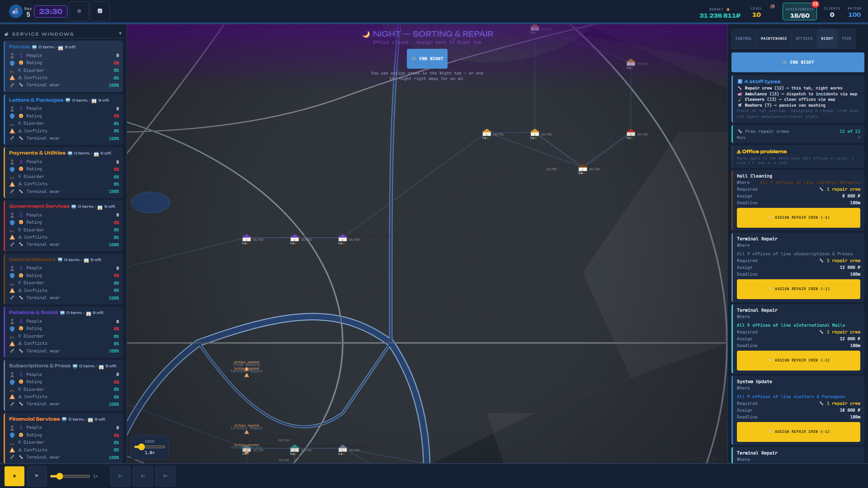Select the Night tab
The width and height of the screenshot is (868, 488).
point(827,39)
